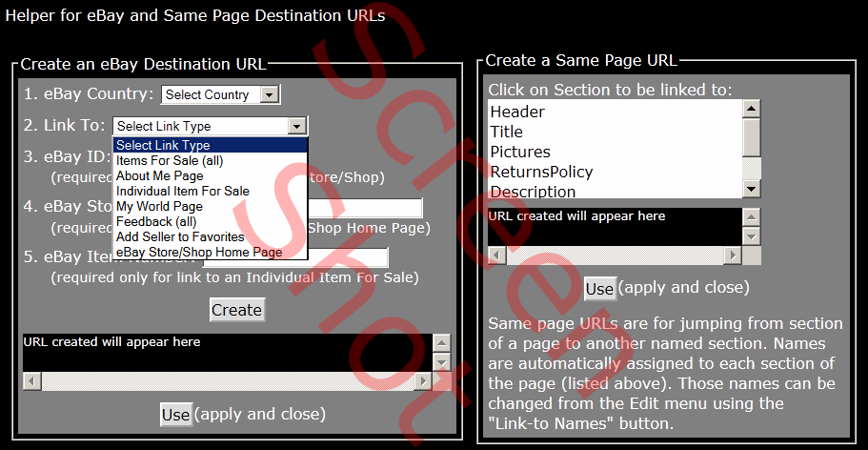Choose 'Individual Item For Sale' option
This screenshot has height=450, width=868.
click(x=210, y=192)
